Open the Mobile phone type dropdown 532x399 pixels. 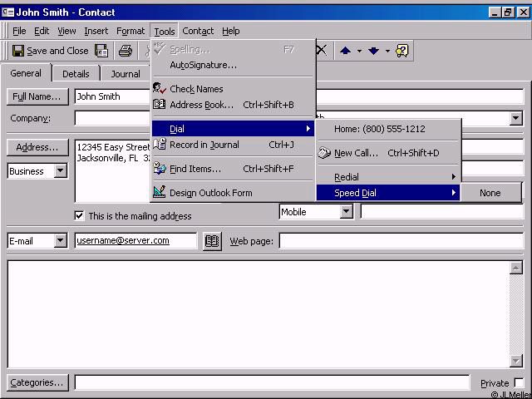(346, 212)
